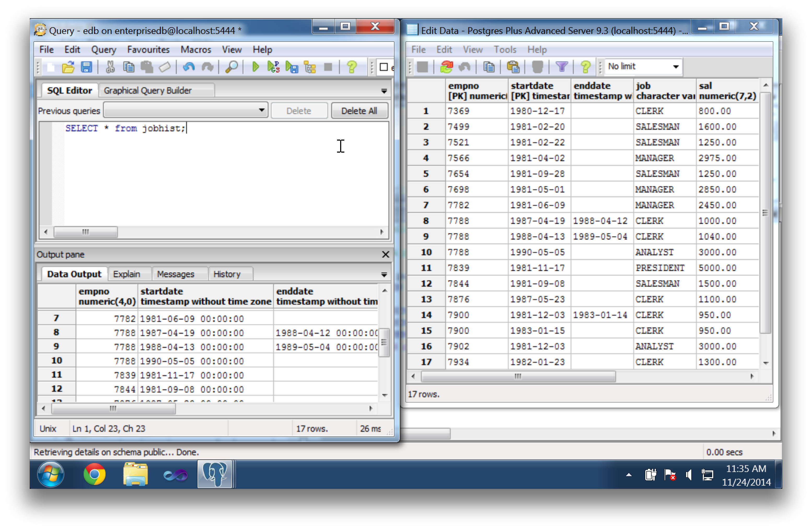Image resolution: width=812 pixels, height=530 pixels.
Task: Select the PRESIDENT job cell in Edit Data
Action: coord(665,268)
